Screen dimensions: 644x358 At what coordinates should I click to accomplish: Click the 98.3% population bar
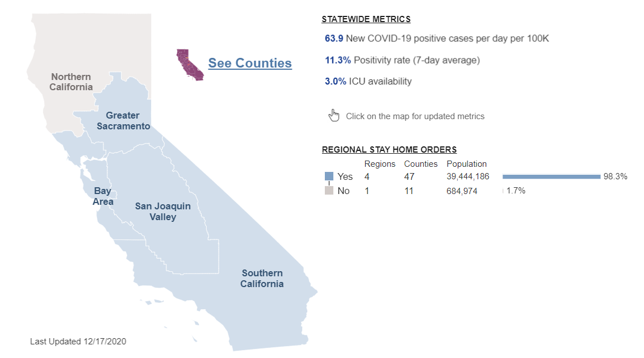tap(551, 176)
